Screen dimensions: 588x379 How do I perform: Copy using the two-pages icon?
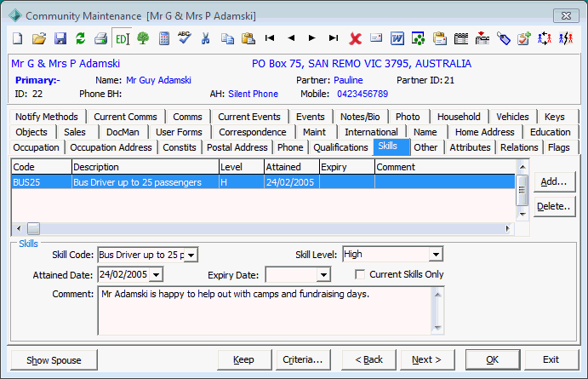[x=227, y=38]
